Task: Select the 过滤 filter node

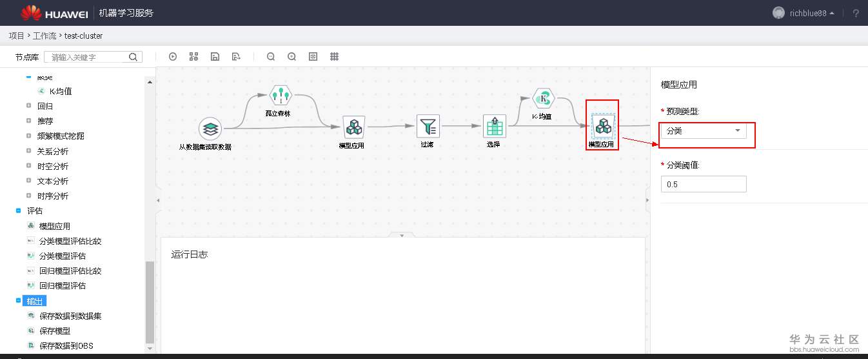Action: (x=428, y=126)
